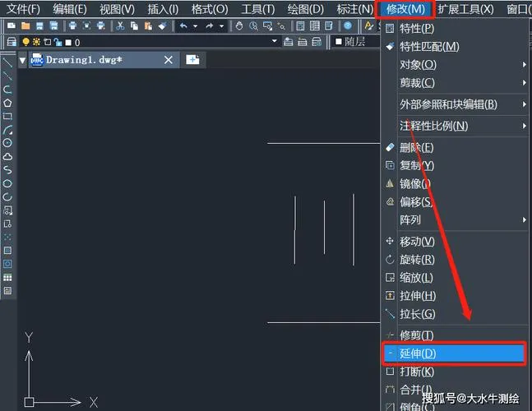Click the Paste toolbar icon
Viewport: 532px width, 411px height.
point(148,25)
